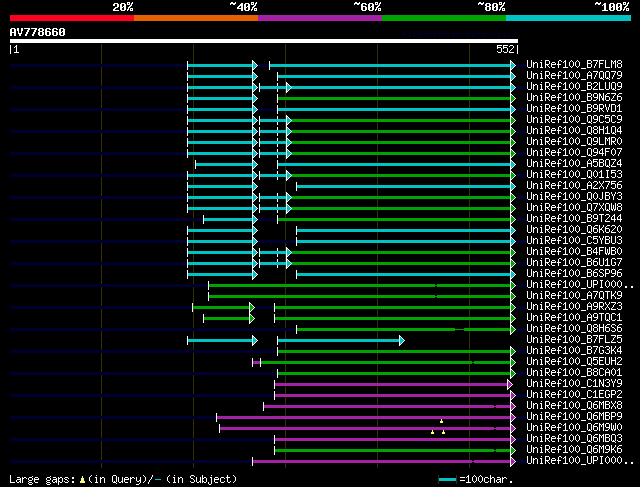Open the UniRef100_B2LUQ9 hit
Screen dimensions: 640x487
(x=574, y=86)
